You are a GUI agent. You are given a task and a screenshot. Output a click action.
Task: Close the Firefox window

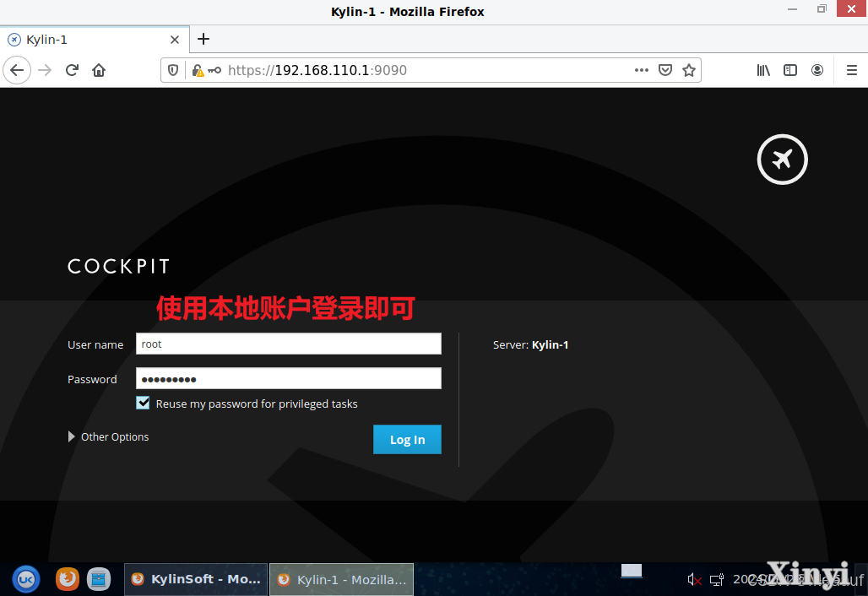pyautogui.click(x=851, y=9)
